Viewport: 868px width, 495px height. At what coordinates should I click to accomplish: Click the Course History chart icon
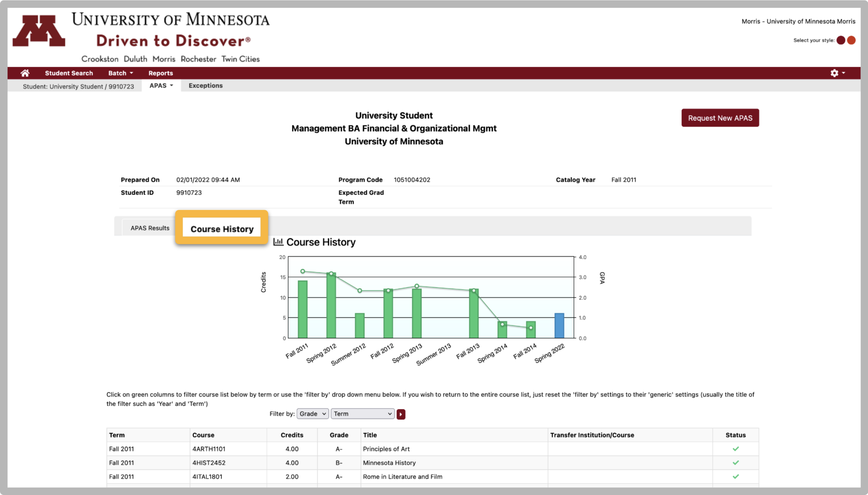tap(278, 242)
